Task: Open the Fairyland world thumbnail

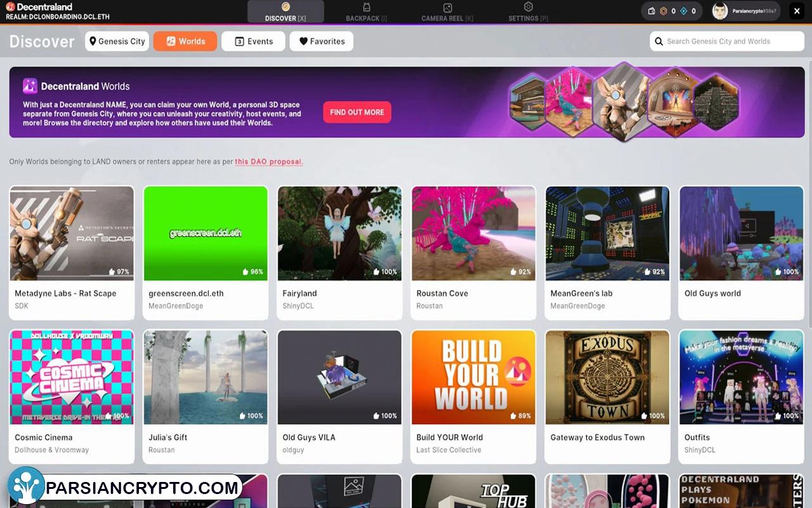Action: (x=339, y=233)
